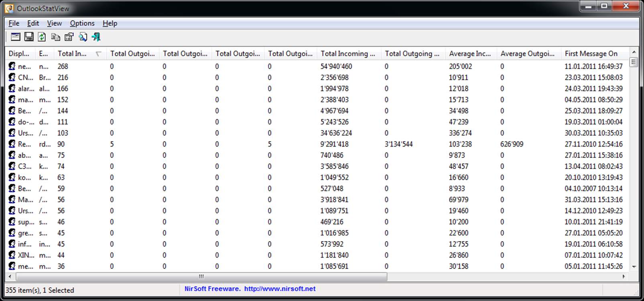
Task: Click the cell showing 54'940'460
Action: 336,66
